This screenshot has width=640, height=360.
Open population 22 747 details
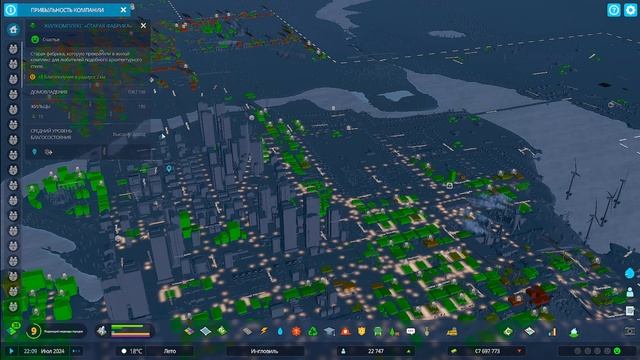coord(375,351)
